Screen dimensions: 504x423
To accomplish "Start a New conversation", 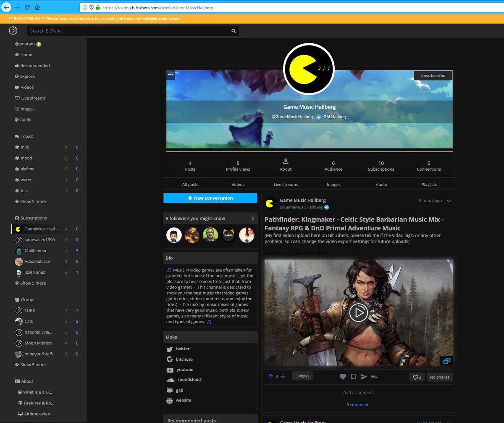I will [x=210, y=198].
